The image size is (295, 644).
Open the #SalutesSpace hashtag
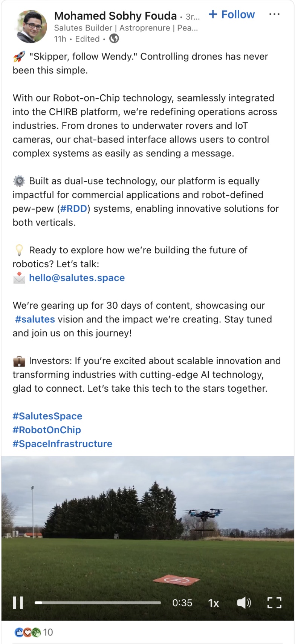(x=47, y=416)
